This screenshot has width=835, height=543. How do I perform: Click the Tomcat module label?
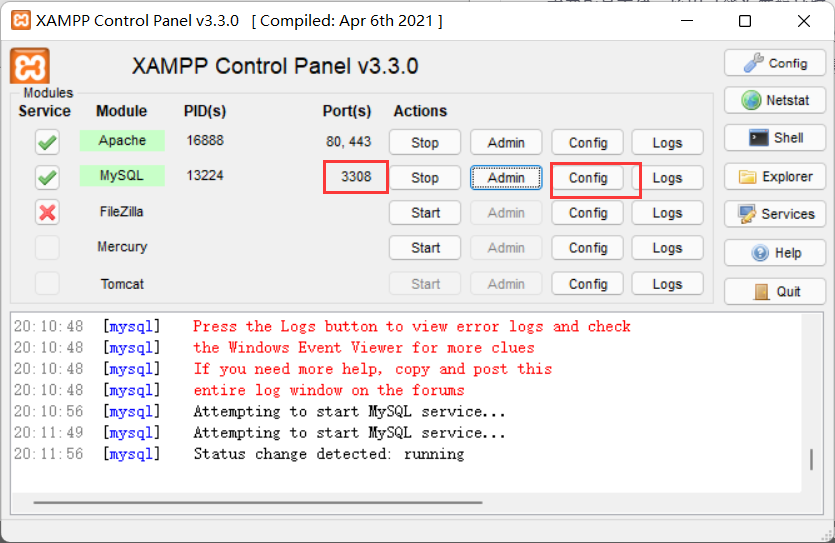pyautogui.click(x=122, y=284)
